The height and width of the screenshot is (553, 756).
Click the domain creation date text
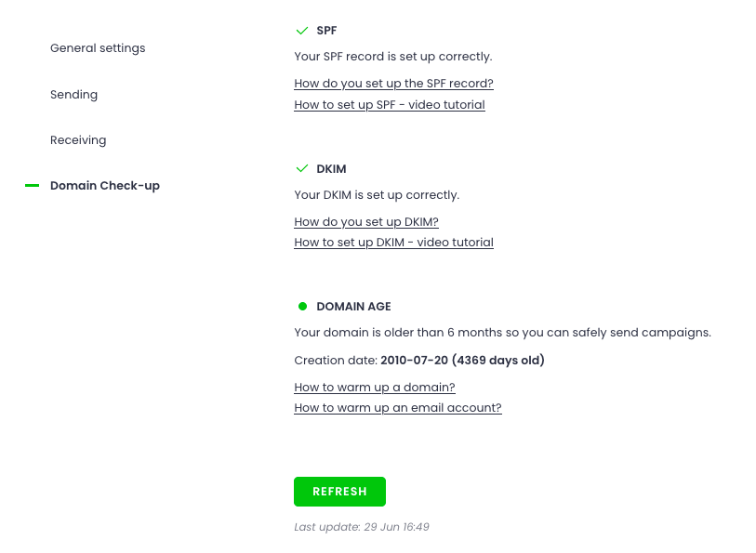[x=418, y=360]
